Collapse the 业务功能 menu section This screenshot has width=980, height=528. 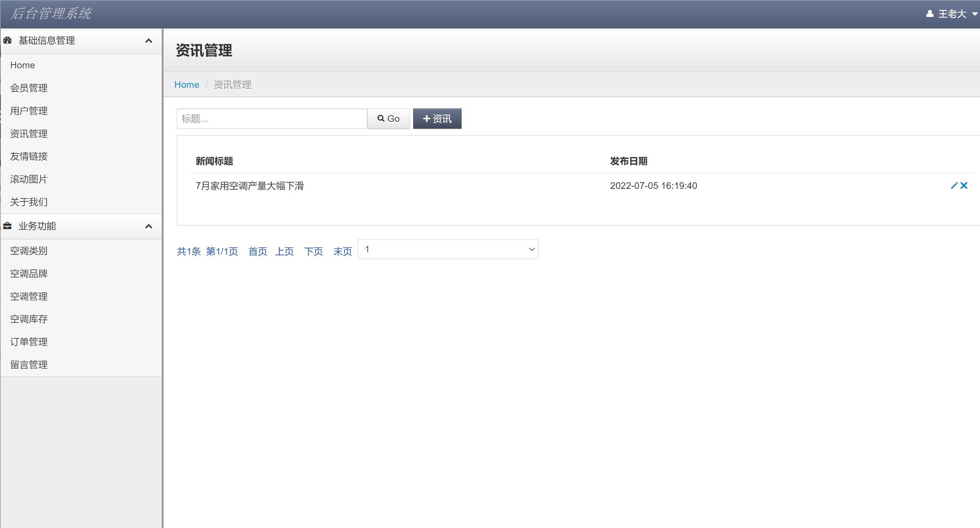click(x=148, y=226)
